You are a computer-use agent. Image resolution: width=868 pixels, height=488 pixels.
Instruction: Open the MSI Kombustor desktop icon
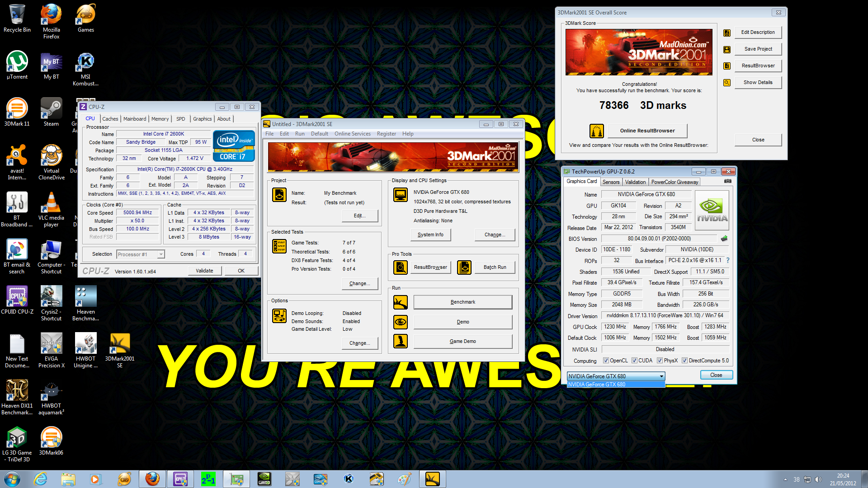point(85,69)
